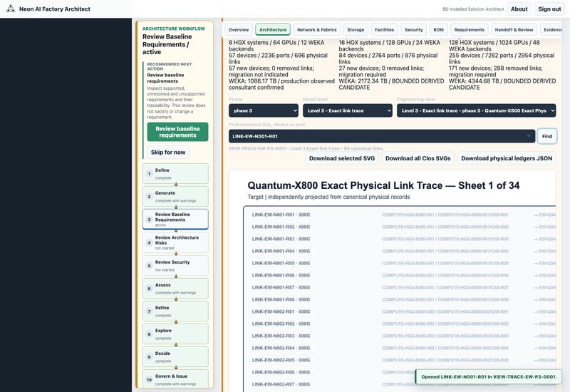Select workflow step 3 Review Baseline Requirements

tap(175, 220)
